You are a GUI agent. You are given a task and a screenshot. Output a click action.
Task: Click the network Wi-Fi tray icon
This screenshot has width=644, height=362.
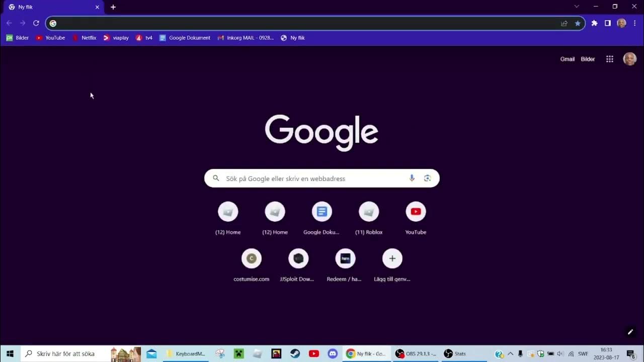[571, 353]
